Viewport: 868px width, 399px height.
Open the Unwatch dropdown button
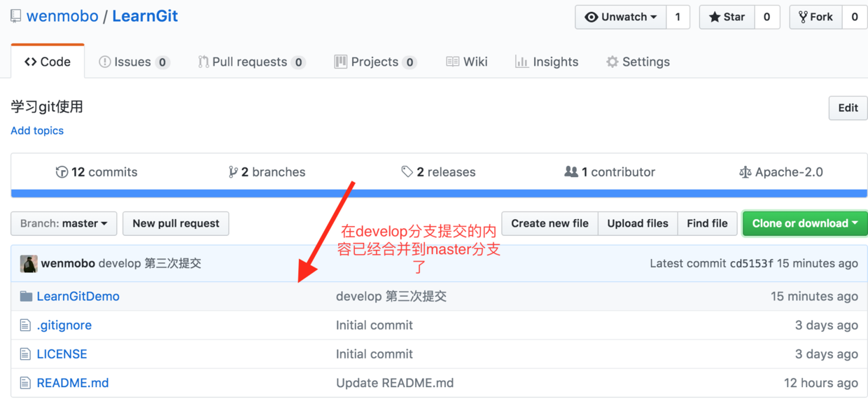click(621, 17)
